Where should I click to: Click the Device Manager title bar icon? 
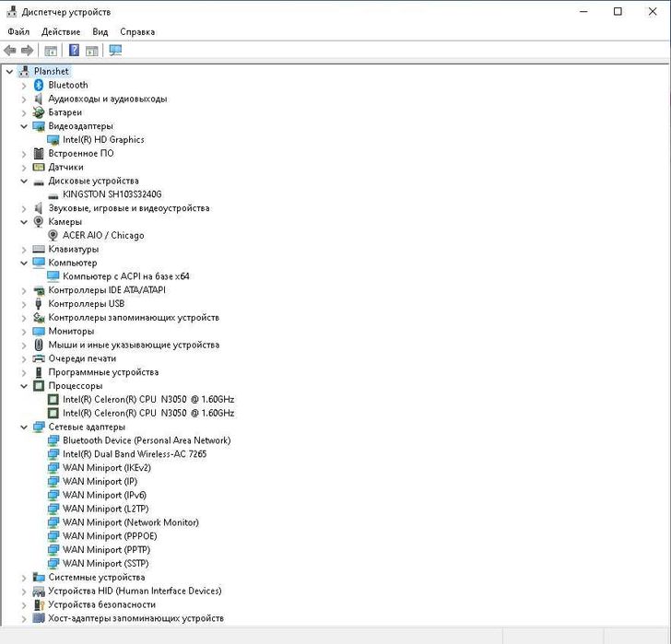point(12,12)
